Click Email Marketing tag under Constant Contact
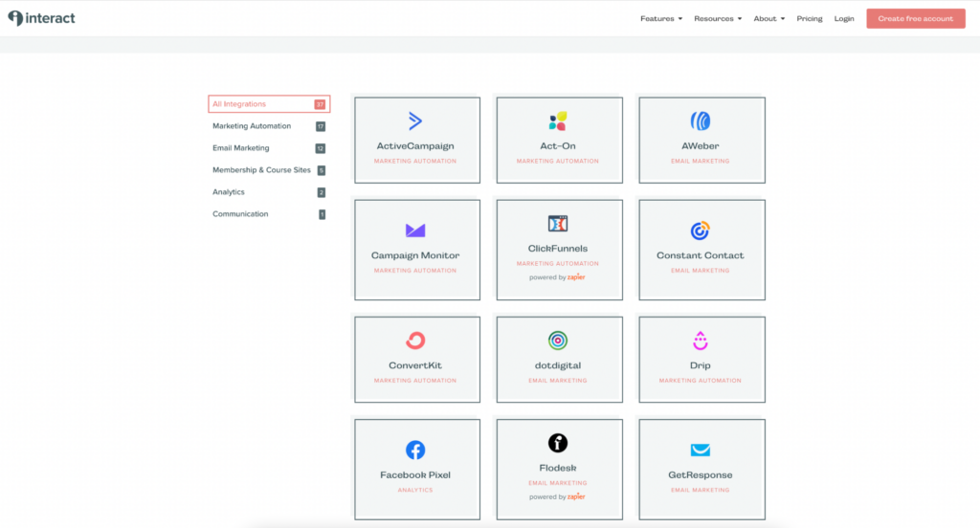This screenshot has width=980, height=528. 700,271
